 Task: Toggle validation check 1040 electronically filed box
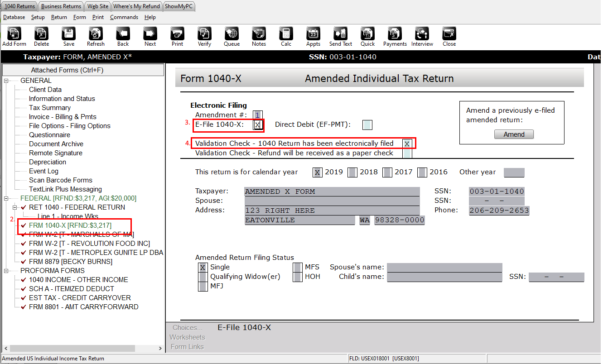tap(407, 144)
